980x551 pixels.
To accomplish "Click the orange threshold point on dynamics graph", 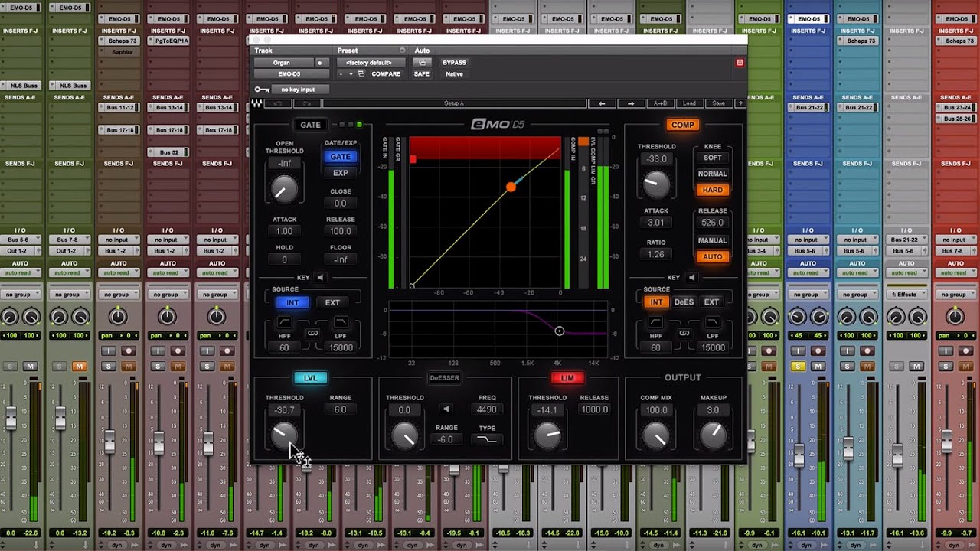I will (511, 187).
